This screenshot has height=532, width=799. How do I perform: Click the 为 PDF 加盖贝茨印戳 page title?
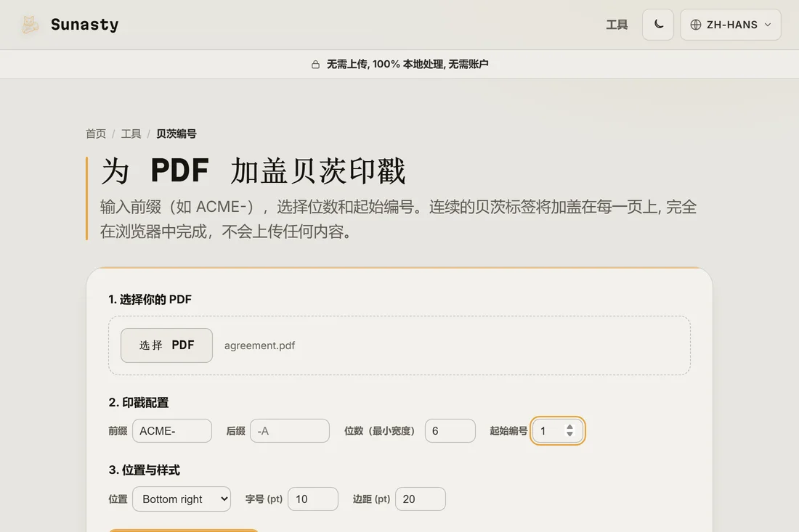coord(254,171)
